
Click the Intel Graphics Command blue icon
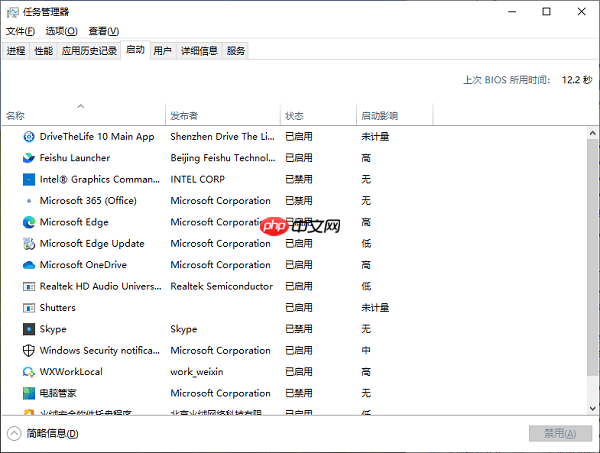29,179
